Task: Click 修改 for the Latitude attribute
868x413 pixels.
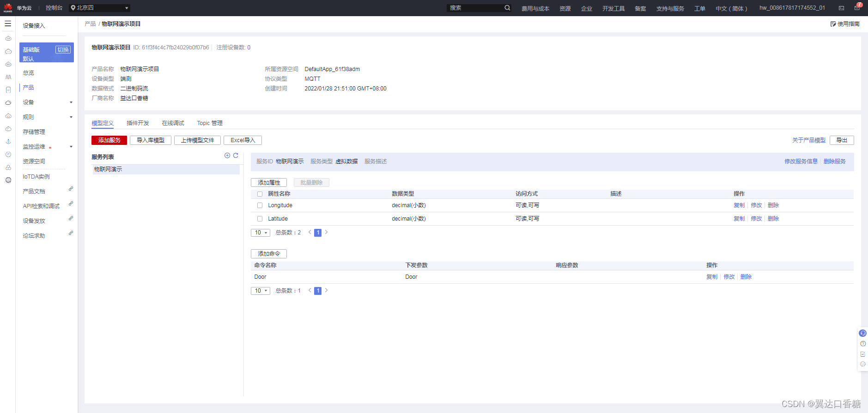Action: tap(756, 219)
